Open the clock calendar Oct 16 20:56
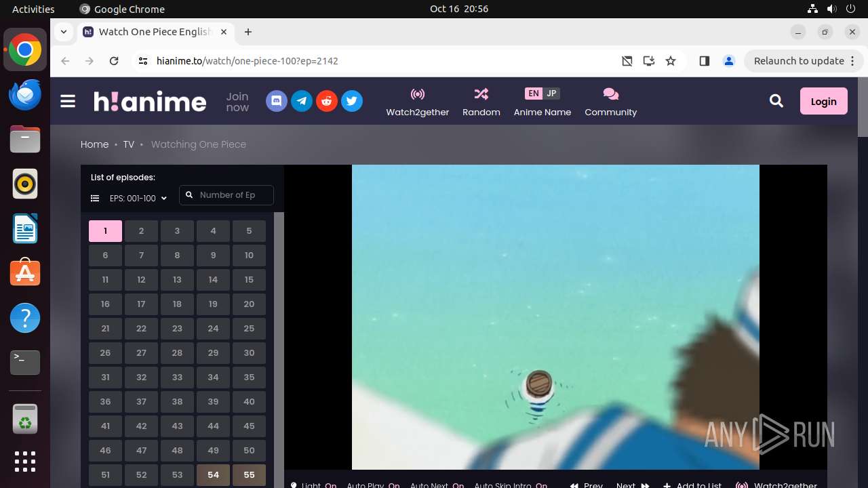 pyautogui.click(x=459, y=9)
